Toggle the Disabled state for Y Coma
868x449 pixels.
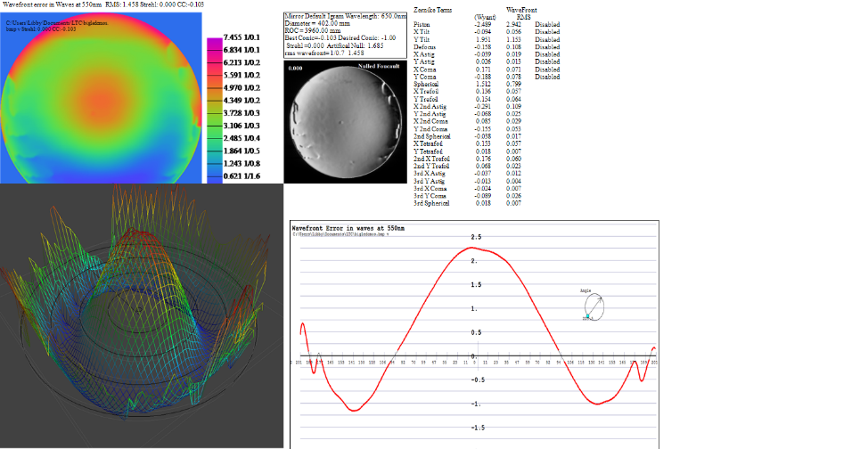tap(547, 78)
